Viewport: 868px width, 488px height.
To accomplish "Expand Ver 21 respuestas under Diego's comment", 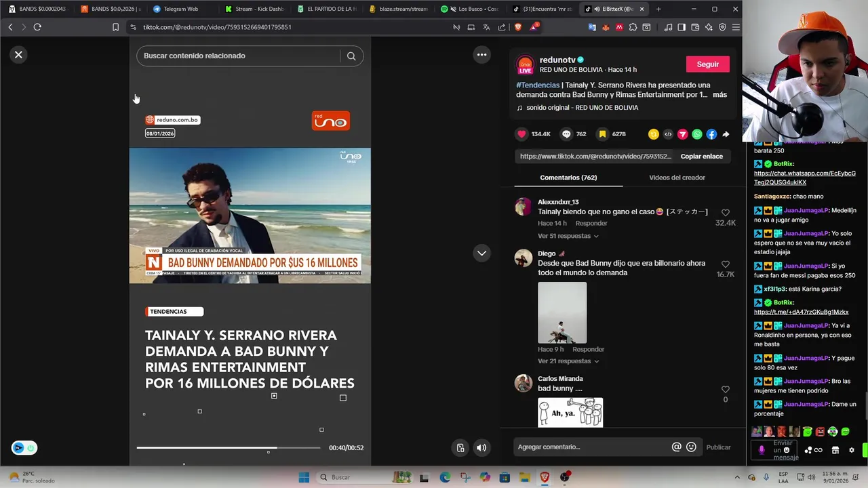I will [568, 361].
